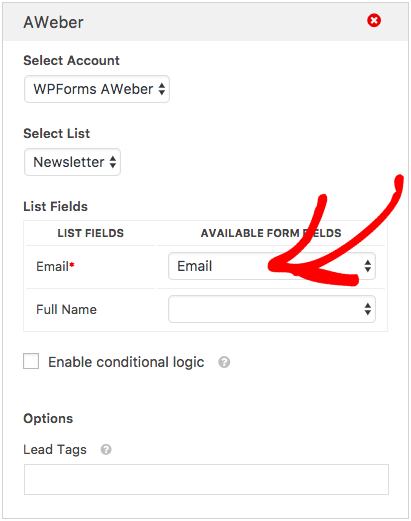Click the Full Name row label

coord(66,309)
